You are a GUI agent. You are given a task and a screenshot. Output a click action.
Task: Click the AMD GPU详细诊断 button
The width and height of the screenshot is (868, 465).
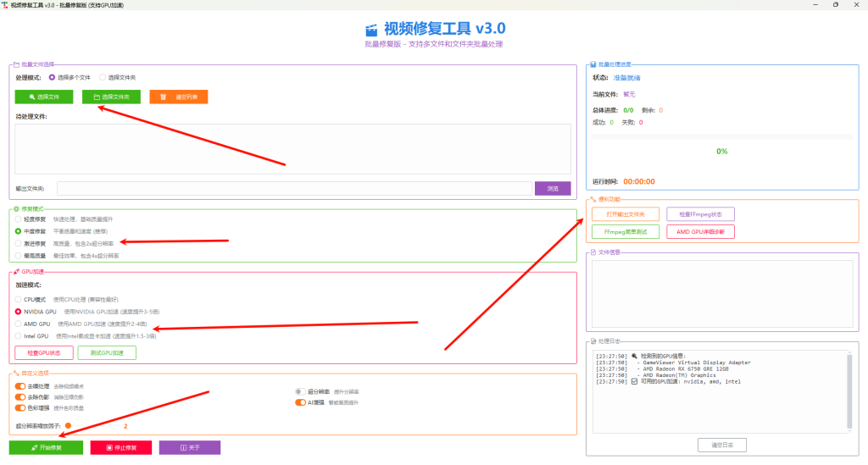[700, 231]
